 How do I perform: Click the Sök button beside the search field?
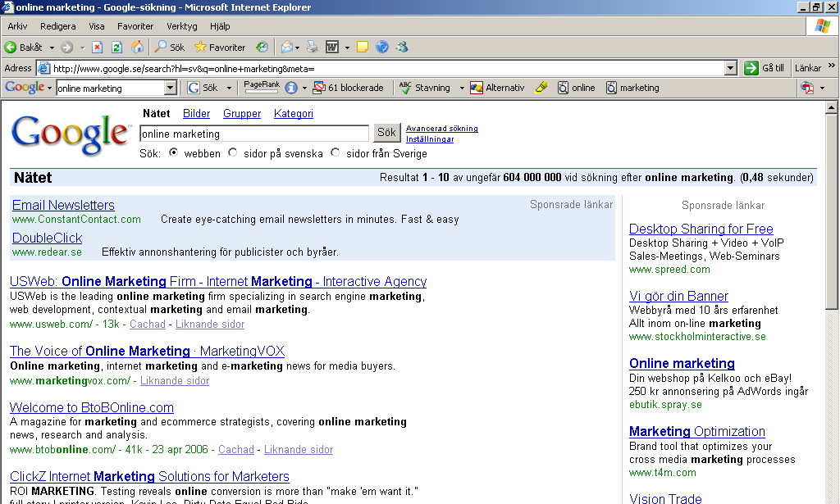(387, 133)
